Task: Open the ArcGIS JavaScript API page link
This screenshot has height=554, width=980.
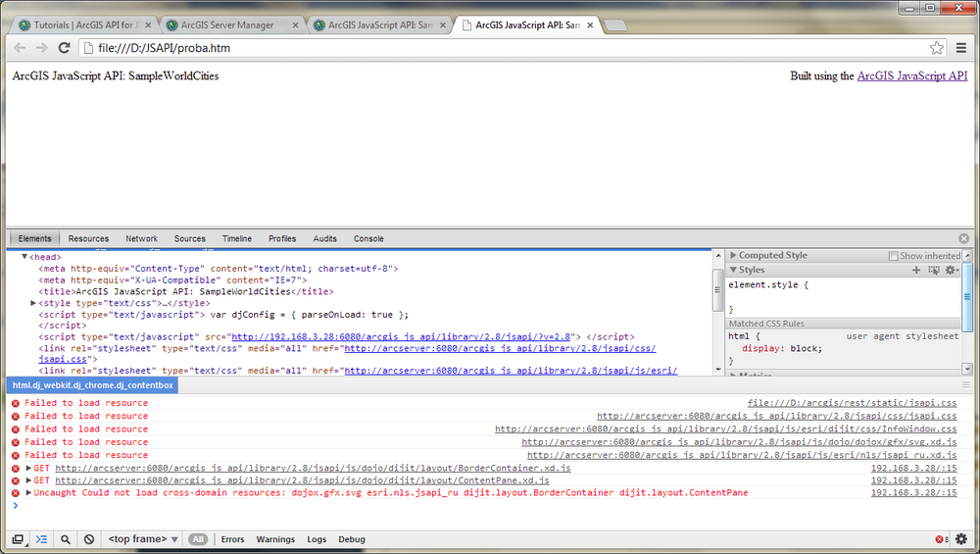Action: [911, 76]
